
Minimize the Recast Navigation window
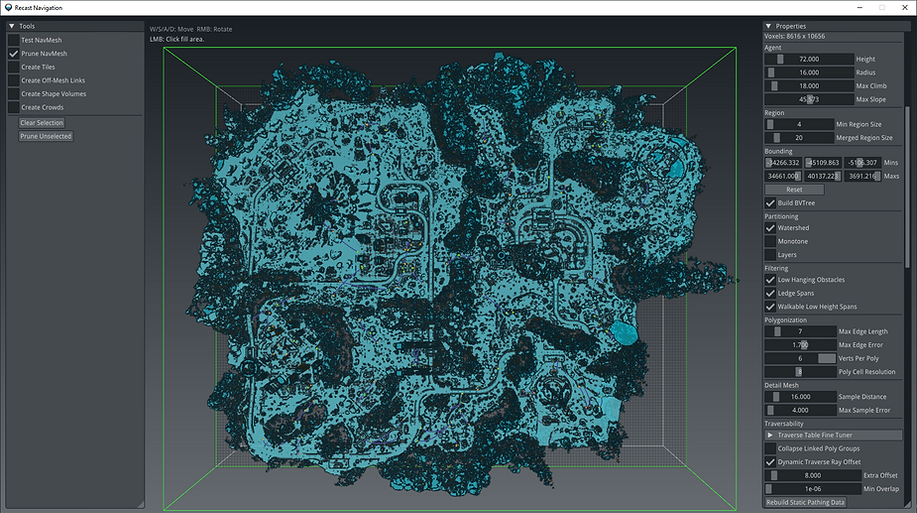860,8
